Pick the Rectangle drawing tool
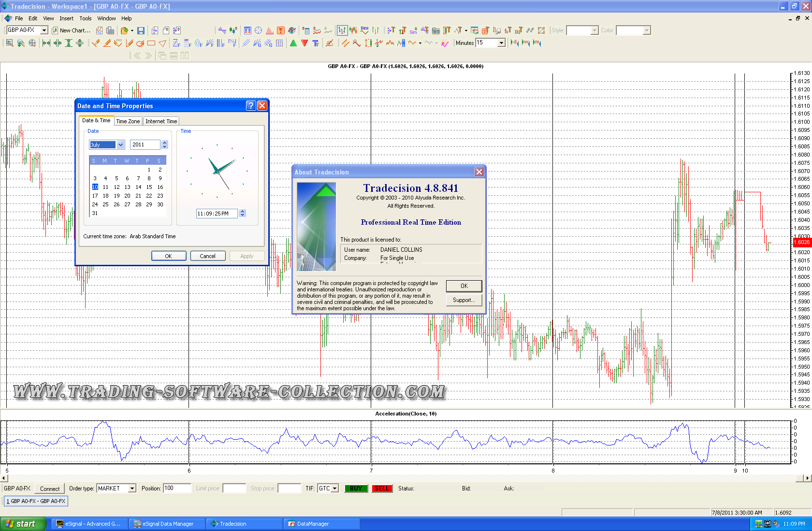 (151, 43)
